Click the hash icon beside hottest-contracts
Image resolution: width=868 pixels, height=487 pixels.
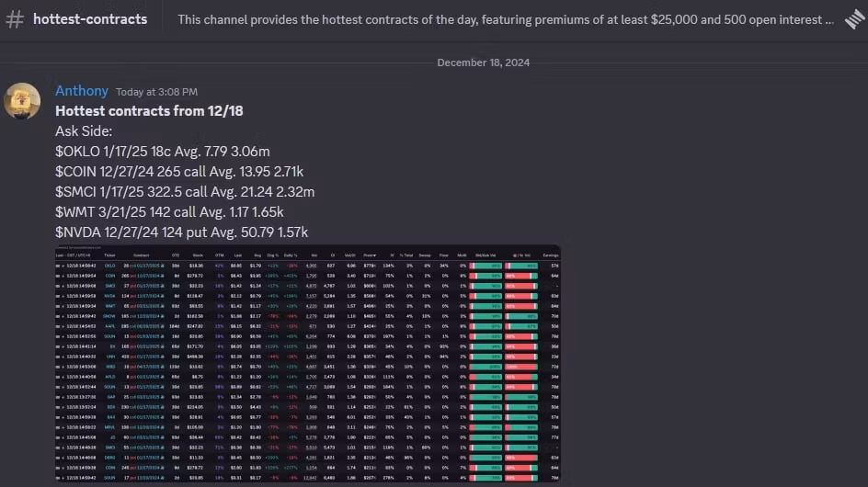[15, 19]
